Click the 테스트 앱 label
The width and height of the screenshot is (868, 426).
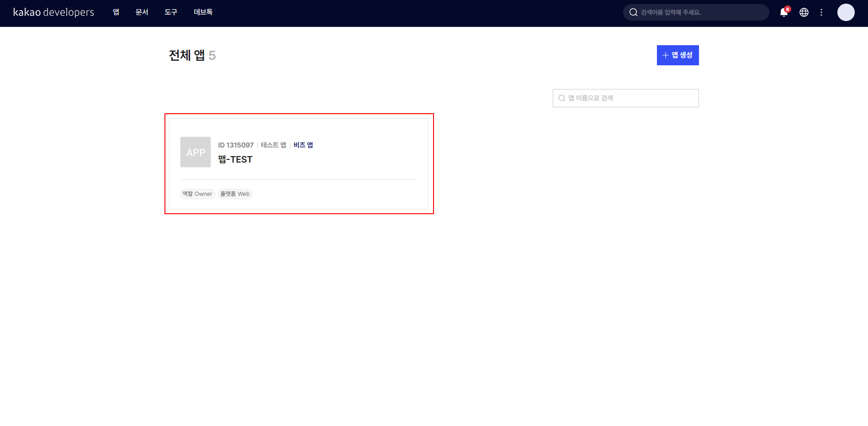[273, 145]
